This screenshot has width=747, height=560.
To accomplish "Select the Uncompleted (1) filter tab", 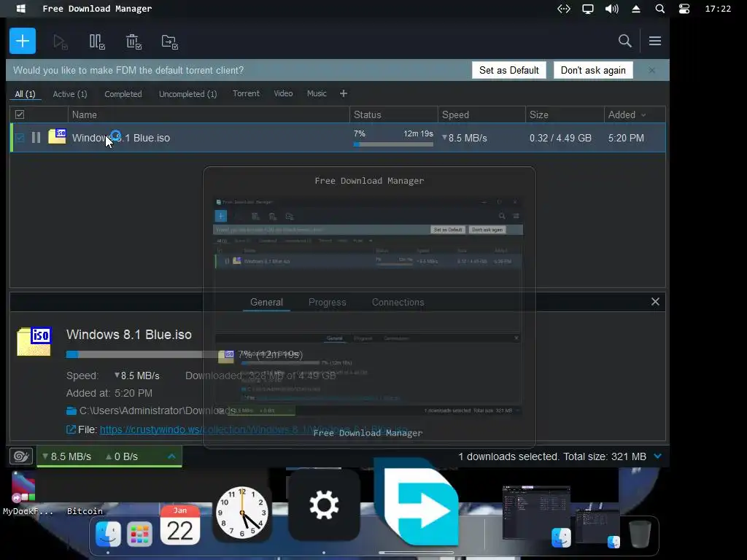I will 187,94.
